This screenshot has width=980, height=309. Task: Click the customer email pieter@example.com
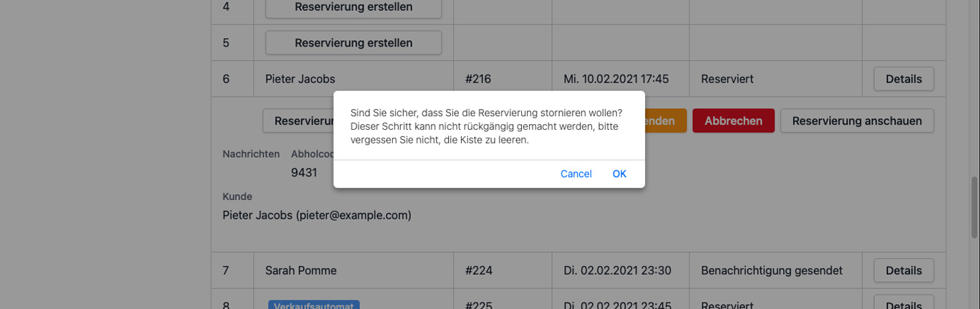tap(354, 215)
